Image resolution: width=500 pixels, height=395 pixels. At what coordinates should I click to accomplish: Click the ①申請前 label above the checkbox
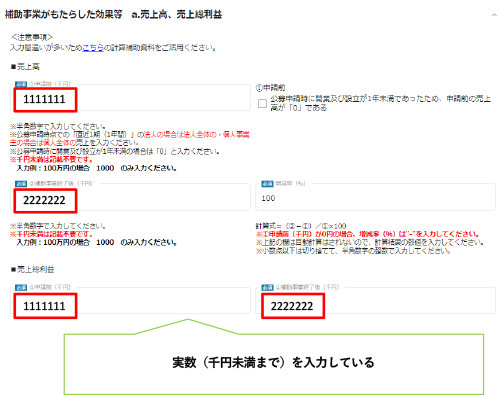pos(270,88)
